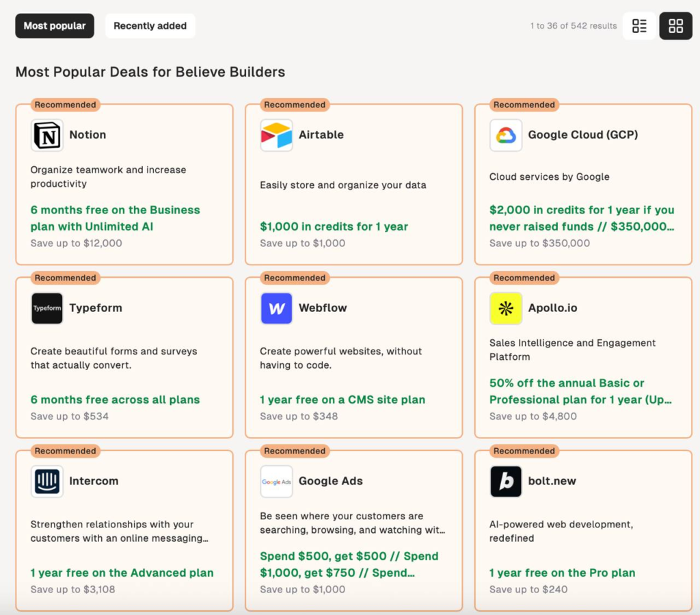This screenshot has height=615, width=700.
Task: Click '1 year free on the Pro plan'
Action: [562, 573]
